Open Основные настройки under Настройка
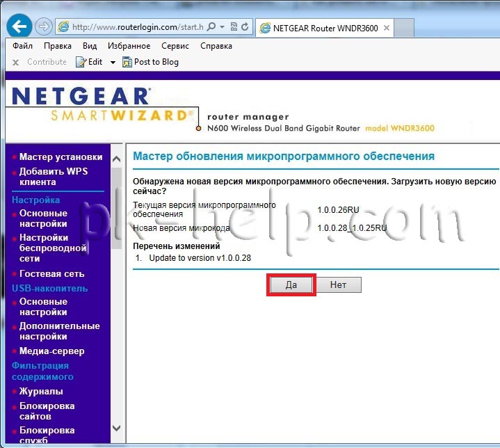The image size is (500, 448). (x=43, y=218)
